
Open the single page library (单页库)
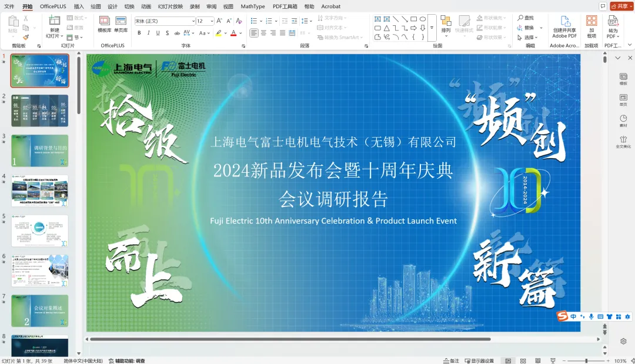coord(121,24)
